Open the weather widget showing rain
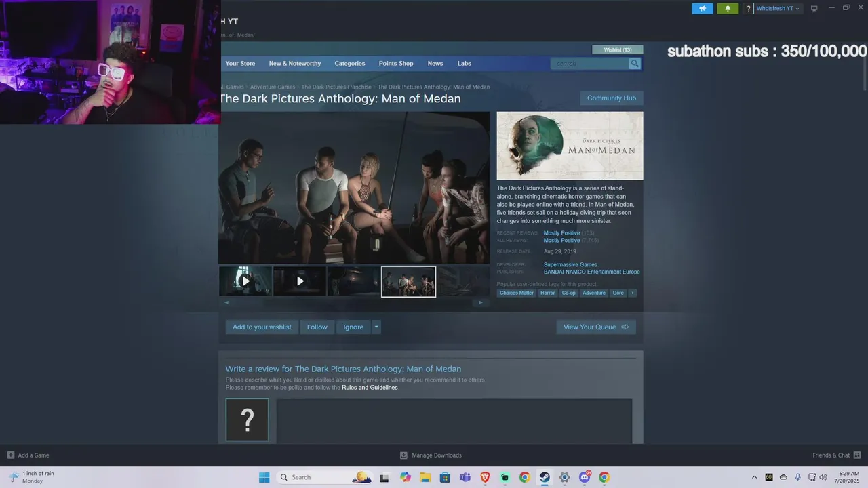Screen dimensions: 868x488 coord(32,477)
